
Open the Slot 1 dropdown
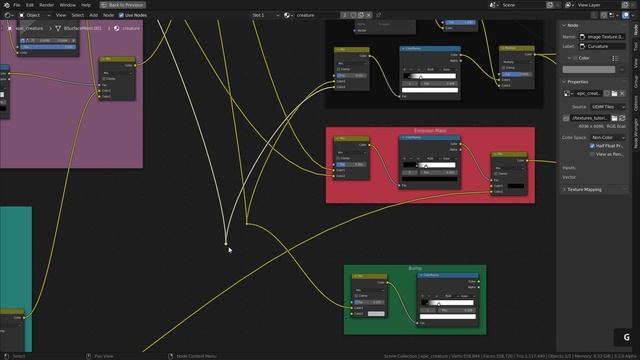point(265,15)
